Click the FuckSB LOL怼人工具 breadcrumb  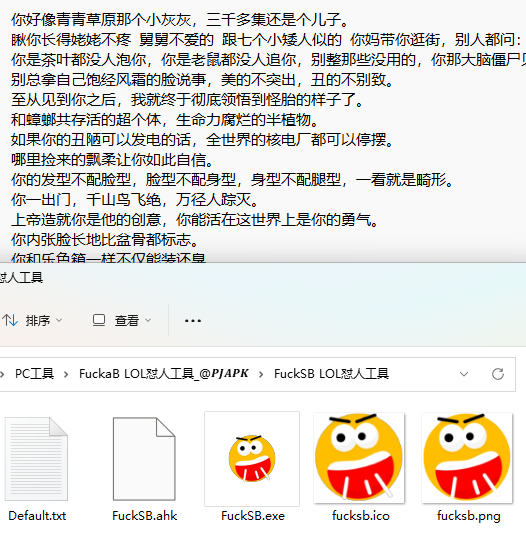tap(331, 374)
